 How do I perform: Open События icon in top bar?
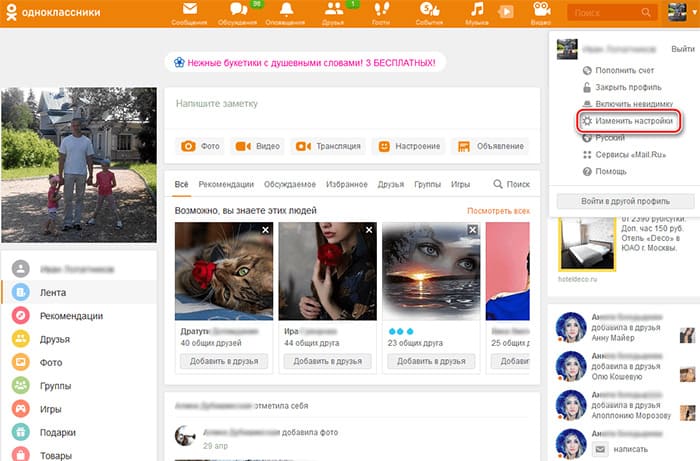429,9
